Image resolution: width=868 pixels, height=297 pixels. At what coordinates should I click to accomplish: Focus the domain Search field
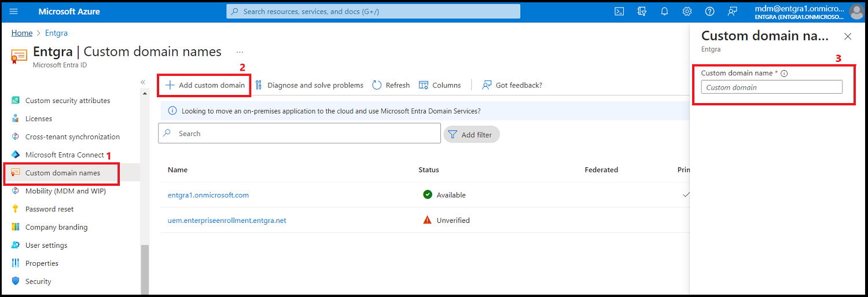[x=299, y=133]
